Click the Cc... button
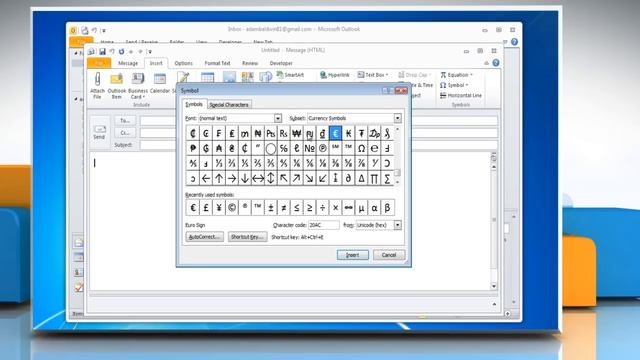 (125, 133)
